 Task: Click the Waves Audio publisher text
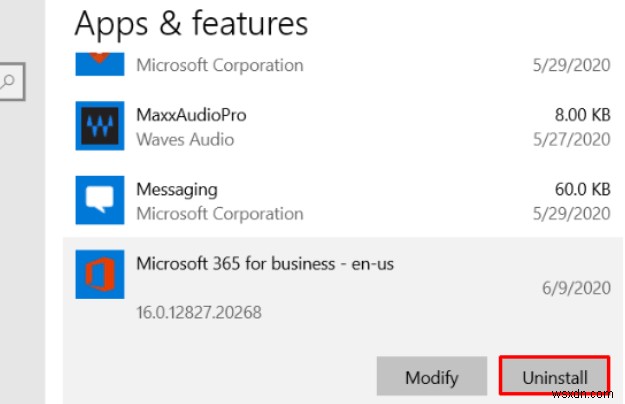tap(186, 140)
